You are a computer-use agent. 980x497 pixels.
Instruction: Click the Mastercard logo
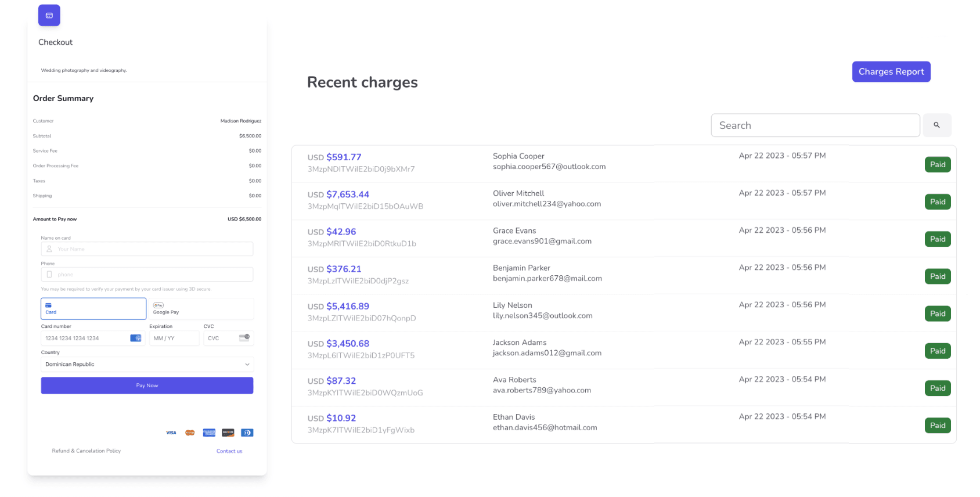(190, 433)
